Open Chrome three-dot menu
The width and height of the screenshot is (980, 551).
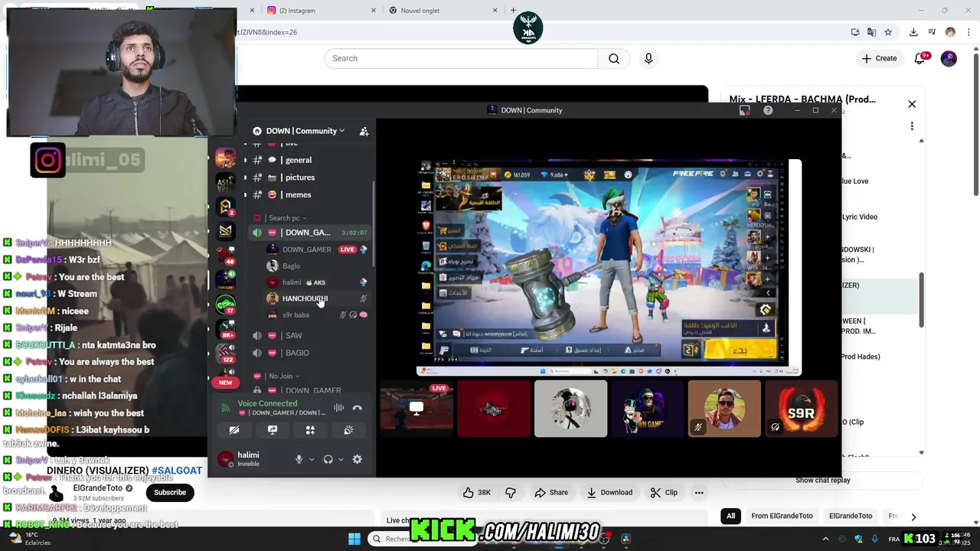pos(969,32)
